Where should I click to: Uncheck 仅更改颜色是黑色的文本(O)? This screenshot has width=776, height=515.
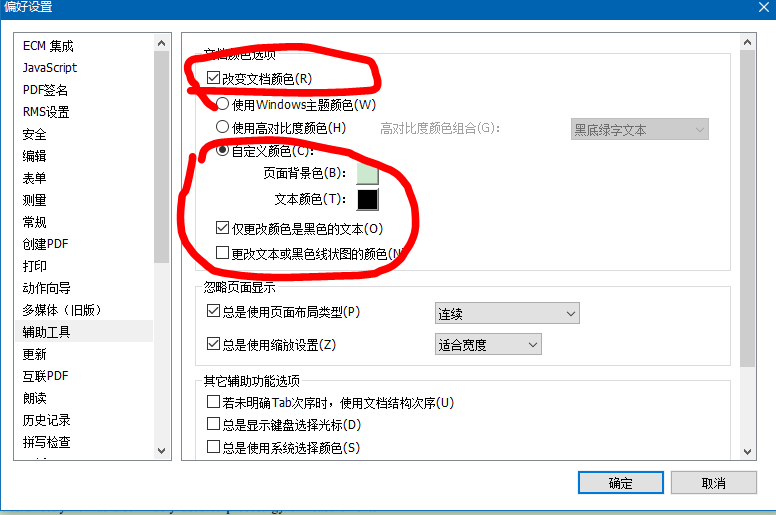(222, 228)
